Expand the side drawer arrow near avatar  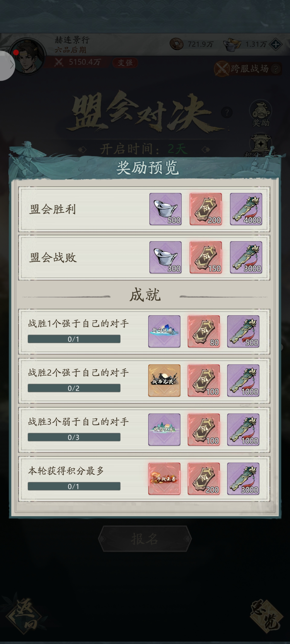(8, 65)
